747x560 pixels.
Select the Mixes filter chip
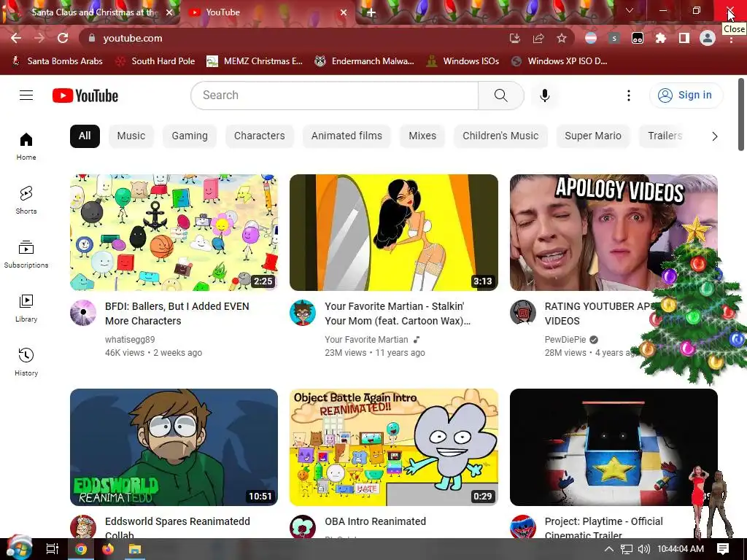(x=422, y=136)
